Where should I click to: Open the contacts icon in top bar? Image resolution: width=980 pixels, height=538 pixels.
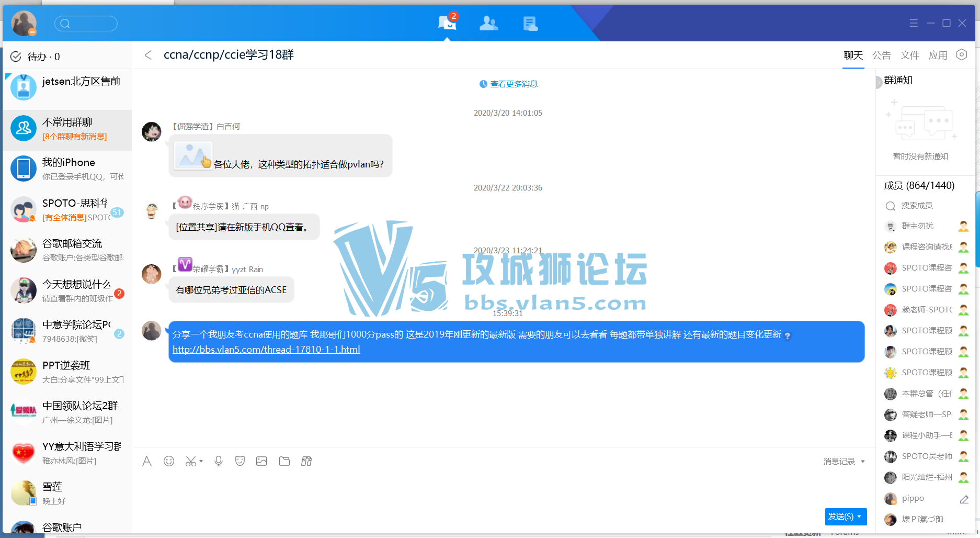(488, 23)
